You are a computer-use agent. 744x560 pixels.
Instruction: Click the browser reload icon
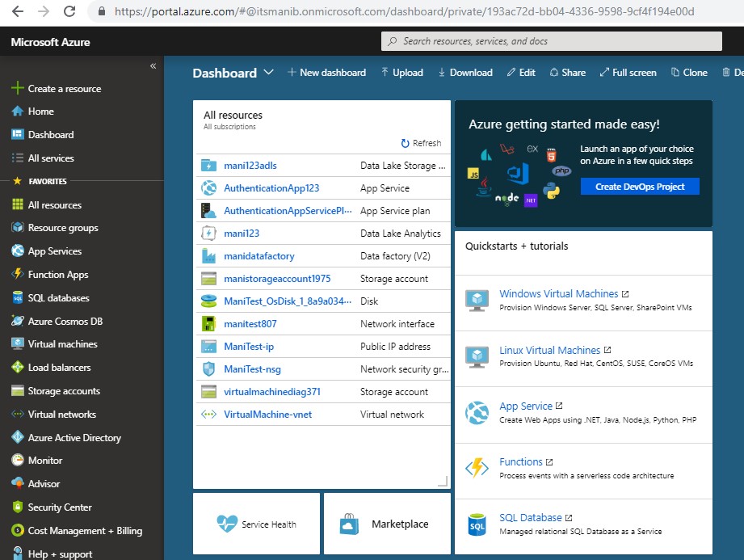[x=69, y=11]
